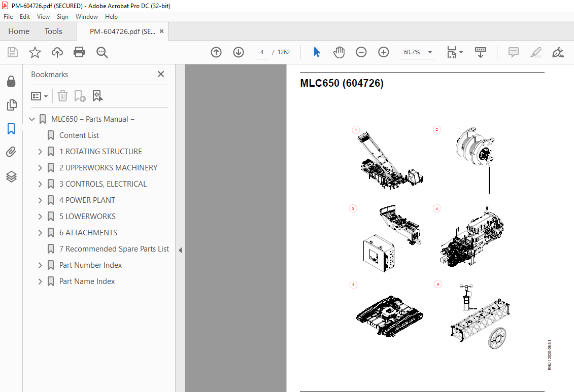
Task: Expand Part Number Index bookmark
Action: (40, 265)
